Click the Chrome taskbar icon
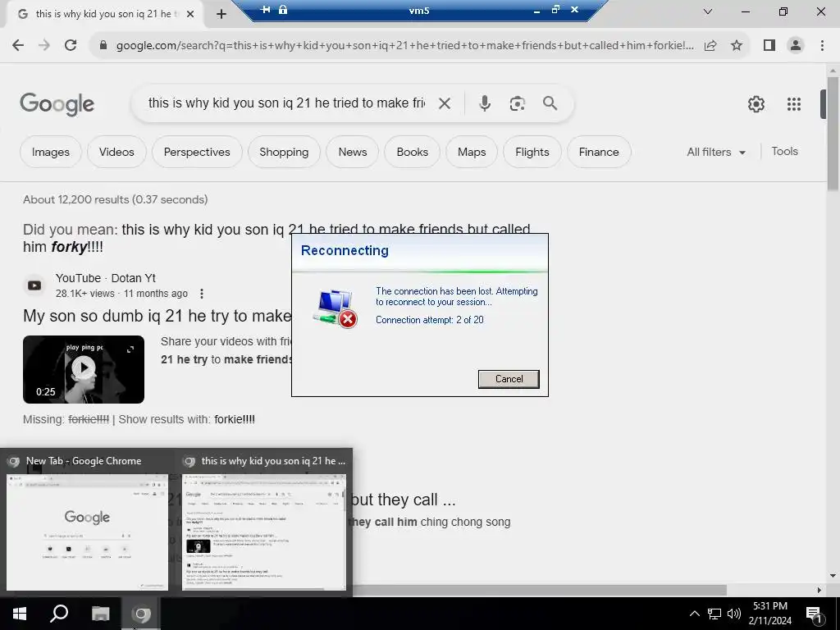The image size is (840, 630). coord(141,614)
